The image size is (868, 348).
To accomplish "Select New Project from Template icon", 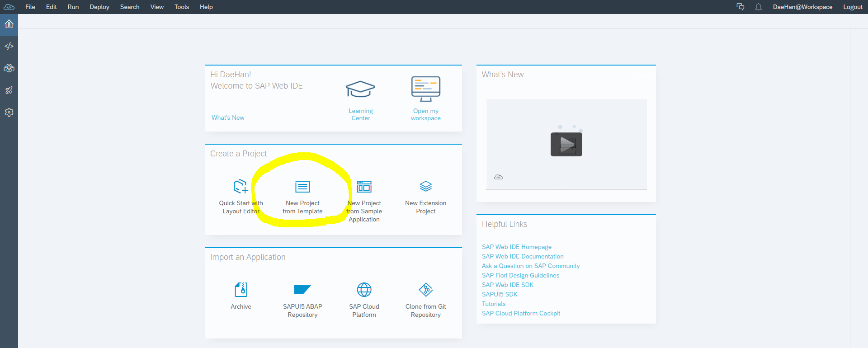I will click(302, 186).
